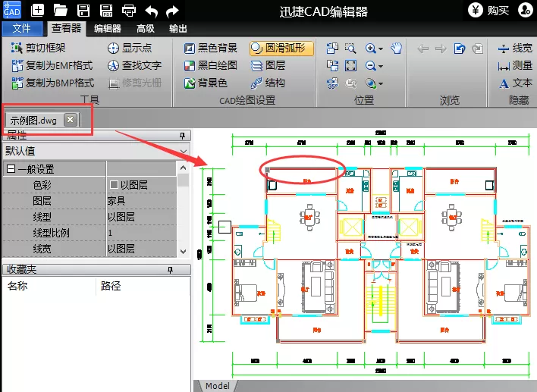Save as PDF icon in title bar

tap(106, 11)
